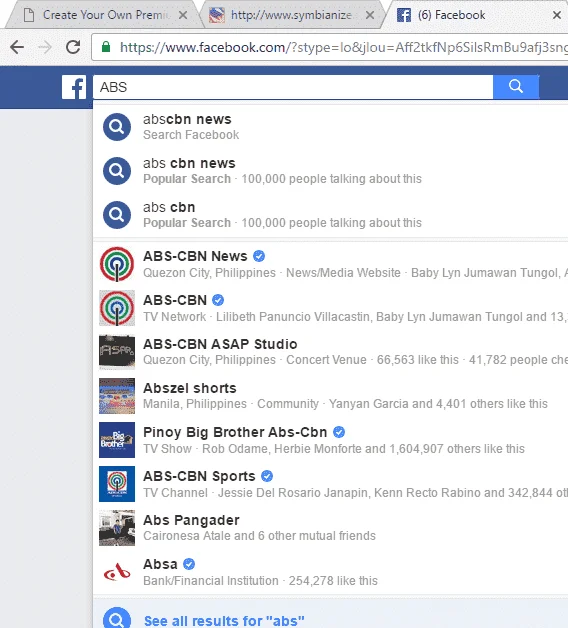Viewport: 568px width, 628px height.
Task: Open the 'Absa' bank page result
Action: pyautogui.click(x=330, y=572)
